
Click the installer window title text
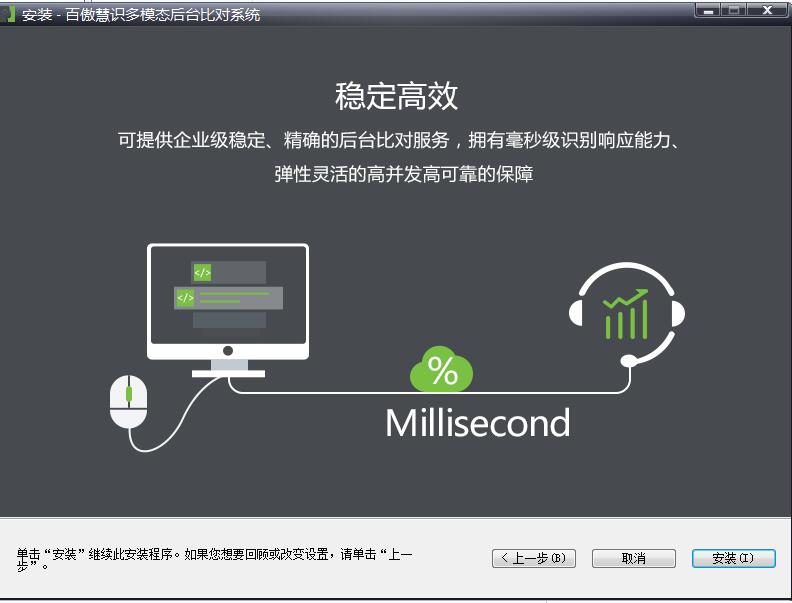pos(141,15)
